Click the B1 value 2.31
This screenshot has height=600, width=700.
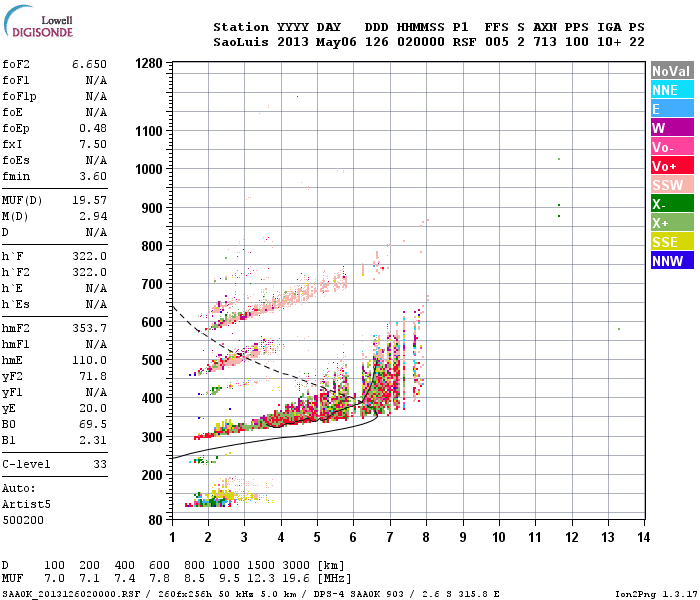[93, 441]
